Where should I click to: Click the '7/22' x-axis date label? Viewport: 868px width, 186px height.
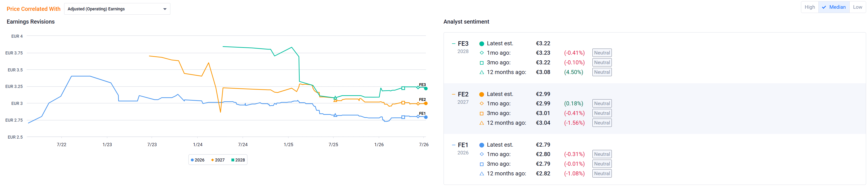pos(61,145)
